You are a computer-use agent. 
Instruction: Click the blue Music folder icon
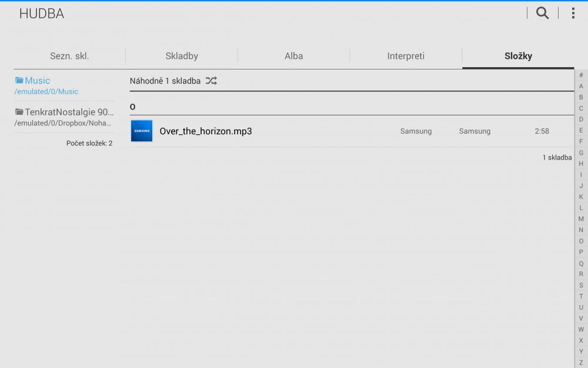19,81
